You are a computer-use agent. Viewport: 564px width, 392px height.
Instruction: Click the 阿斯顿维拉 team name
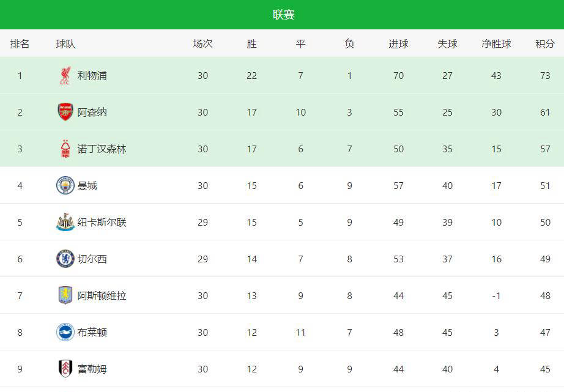coord(102,296)
